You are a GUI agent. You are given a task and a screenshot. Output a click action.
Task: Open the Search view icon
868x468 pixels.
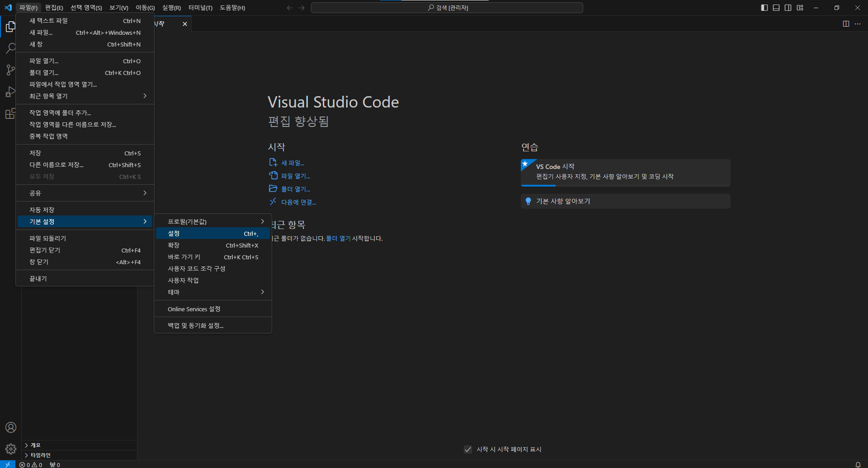[x=10, y=48]
